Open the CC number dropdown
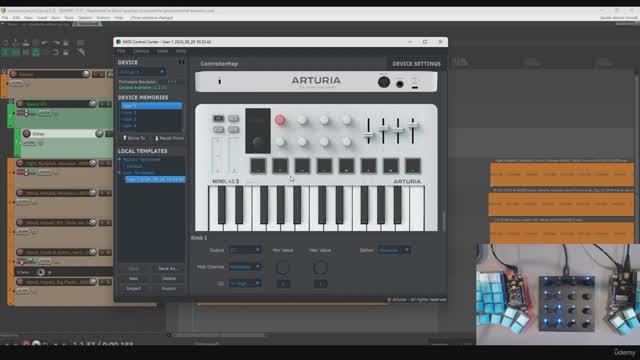 pyautogui.click(x=244, y=283)
